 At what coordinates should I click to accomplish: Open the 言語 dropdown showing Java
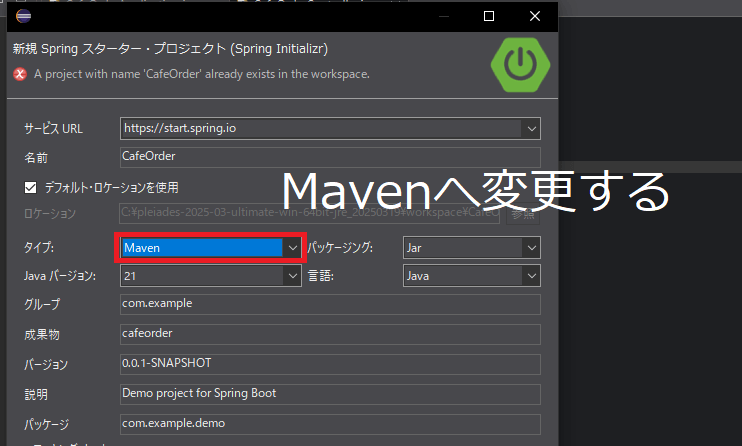(531, 274)
